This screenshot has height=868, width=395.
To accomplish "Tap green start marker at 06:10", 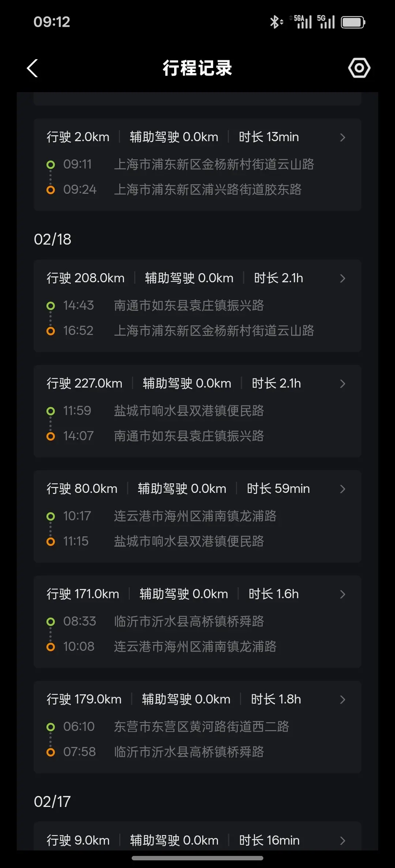I will (x=51, y=727).
